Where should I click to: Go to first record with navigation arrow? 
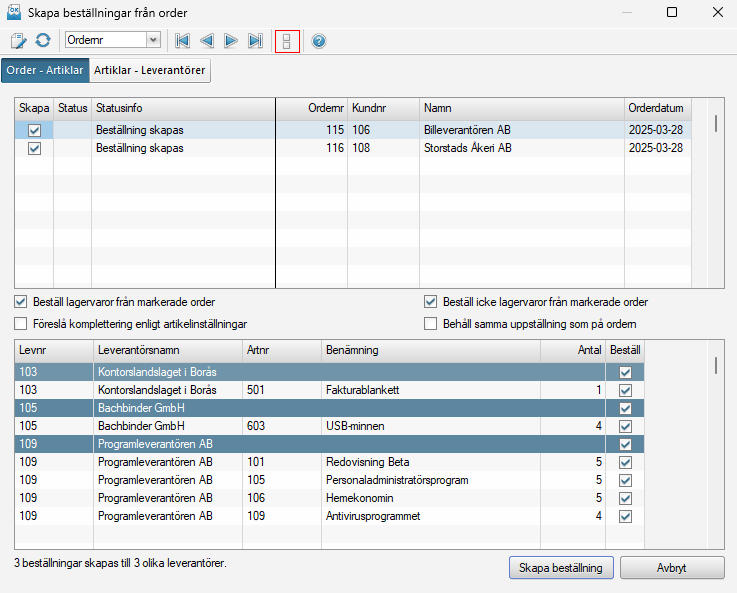point(182,41)
